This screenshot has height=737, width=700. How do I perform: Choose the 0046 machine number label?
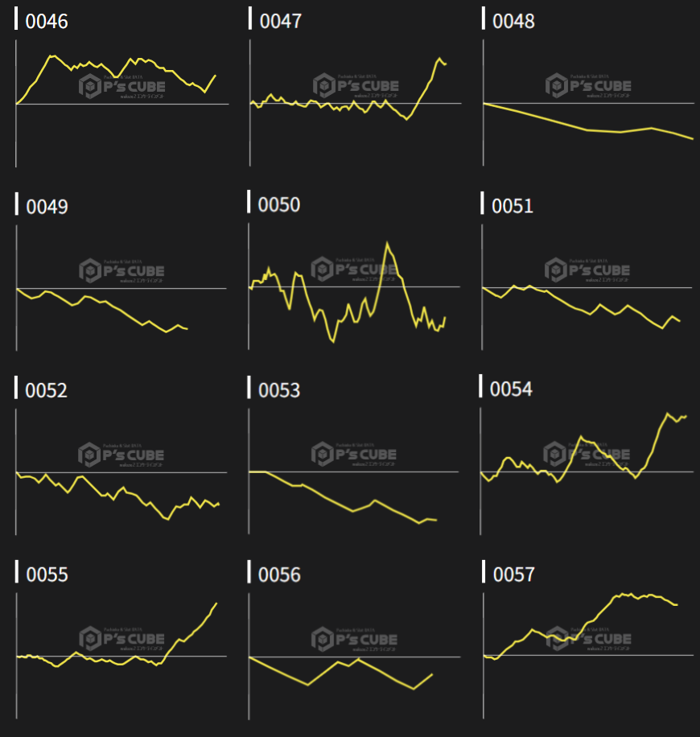pos(47,22)
